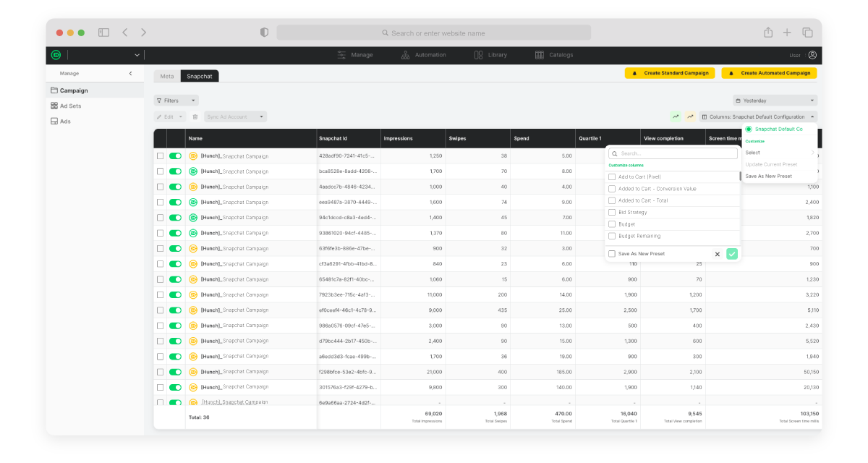This screenshot has height=463, width=868.
Task: Check the Budget Remaining column option
Action: (x=612, y=236)
